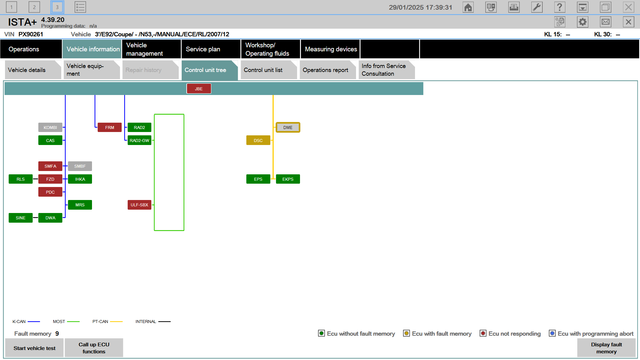The width and height of the screenshot is (640, 360).
Task: Select the KOMBI control unit node
Action: click(x=50, y=127)
